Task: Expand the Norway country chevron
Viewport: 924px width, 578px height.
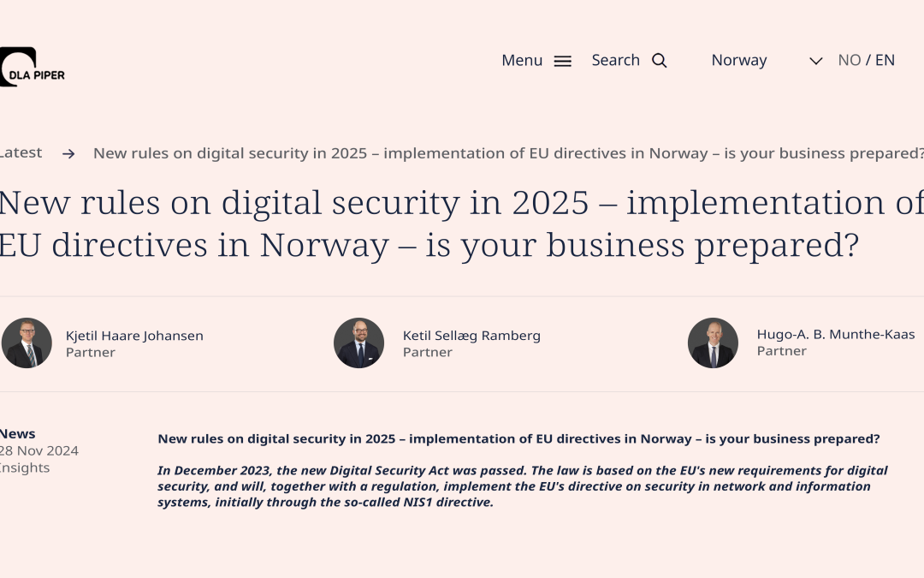Action: (x=815, y=61)
